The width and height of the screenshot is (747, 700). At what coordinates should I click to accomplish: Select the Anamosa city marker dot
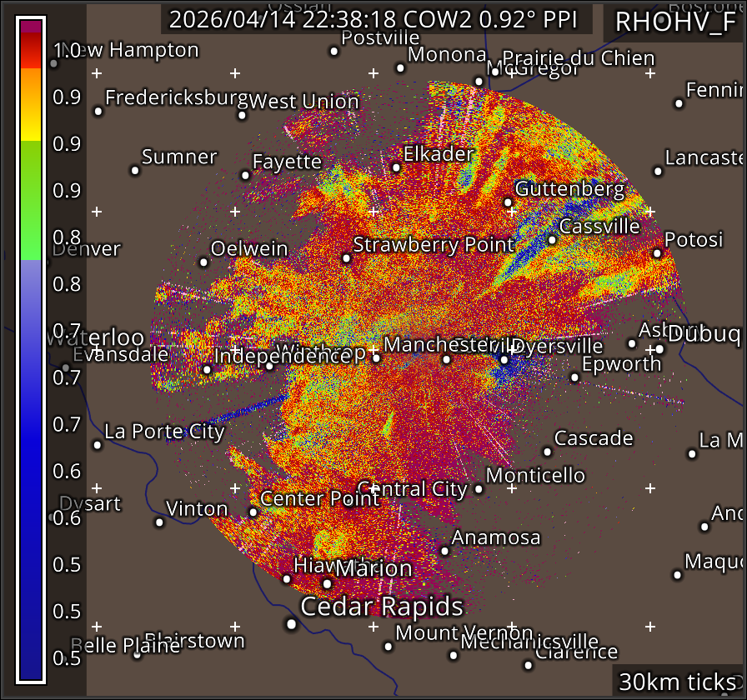(x=444, y=551)
